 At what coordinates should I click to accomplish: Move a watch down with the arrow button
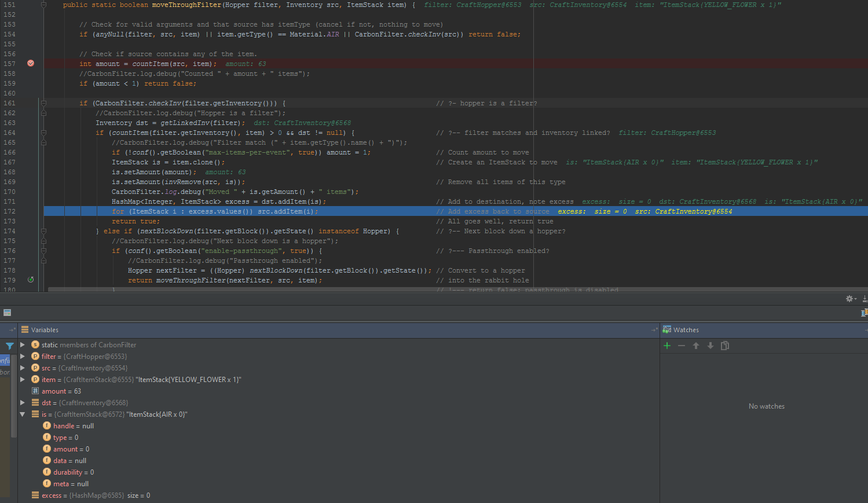coord(710,346)
